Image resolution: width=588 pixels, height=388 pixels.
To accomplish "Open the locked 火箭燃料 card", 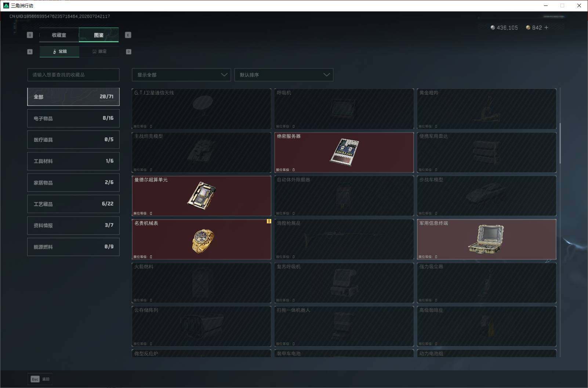I will click(x=202, y=283).
